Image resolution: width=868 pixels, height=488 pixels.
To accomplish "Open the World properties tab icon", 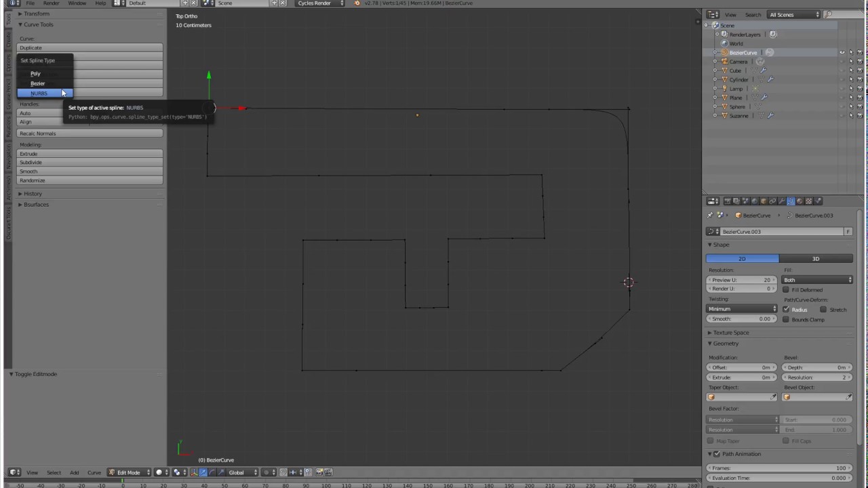I will tap(754, 201).
